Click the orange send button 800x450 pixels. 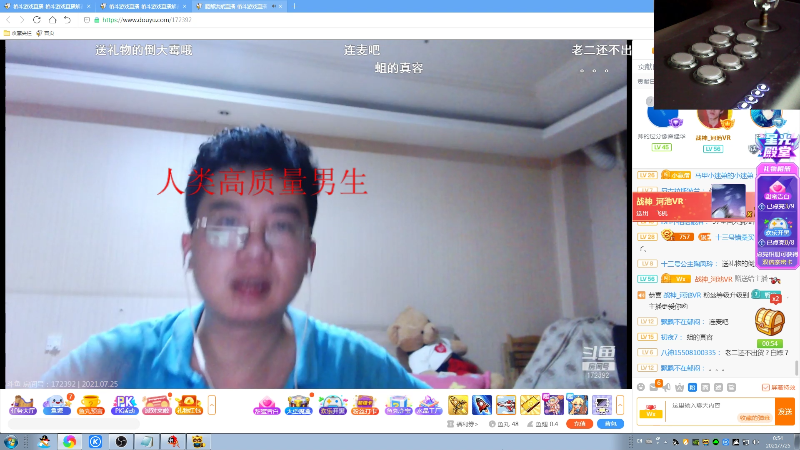(x=785, y=411)
